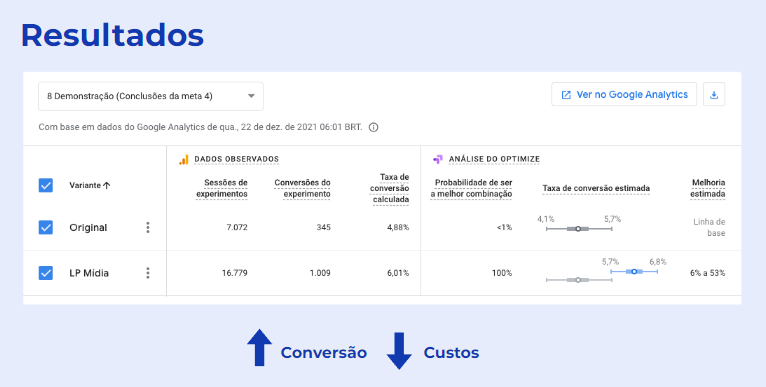The height and width of the screenshot is (387, 766).
Task: Click the Original gray conversion range bar
Action: [x=579, y=229]
